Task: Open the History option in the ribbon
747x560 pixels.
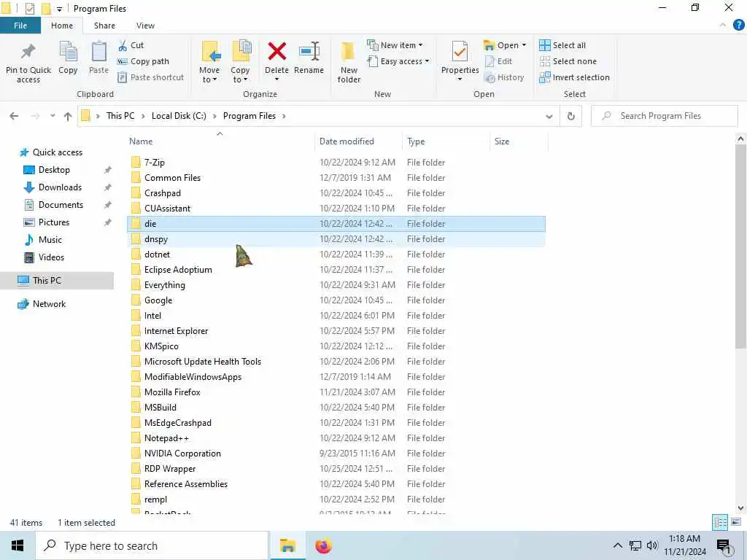Action: pos(504,77)
